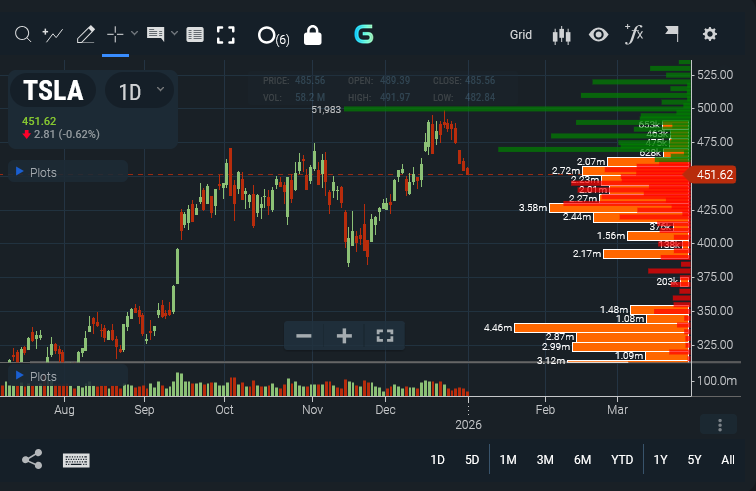Share the chart via share icon
The height and width of the screenshot is (491, 756).
coord(32,459)
